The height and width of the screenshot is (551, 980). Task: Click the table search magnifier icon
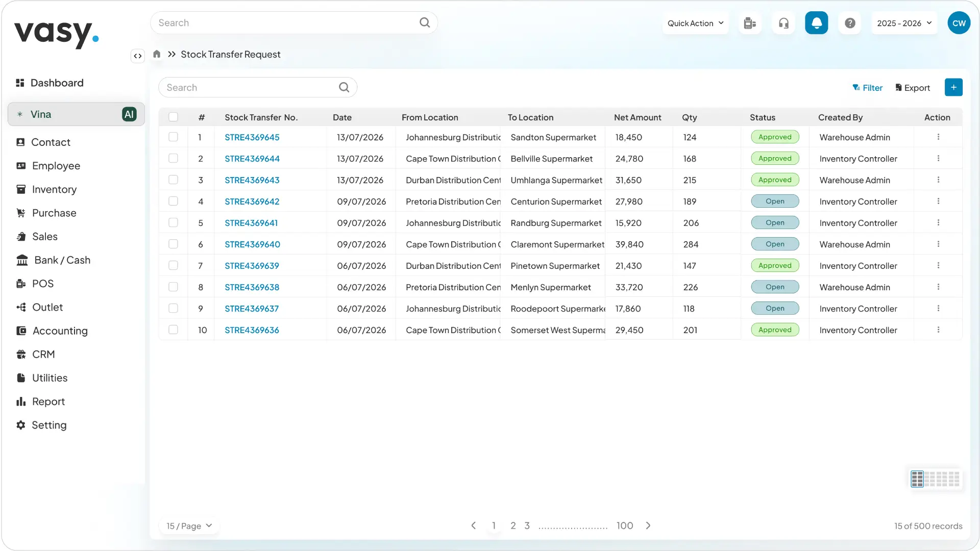click(x=344, y=87)
